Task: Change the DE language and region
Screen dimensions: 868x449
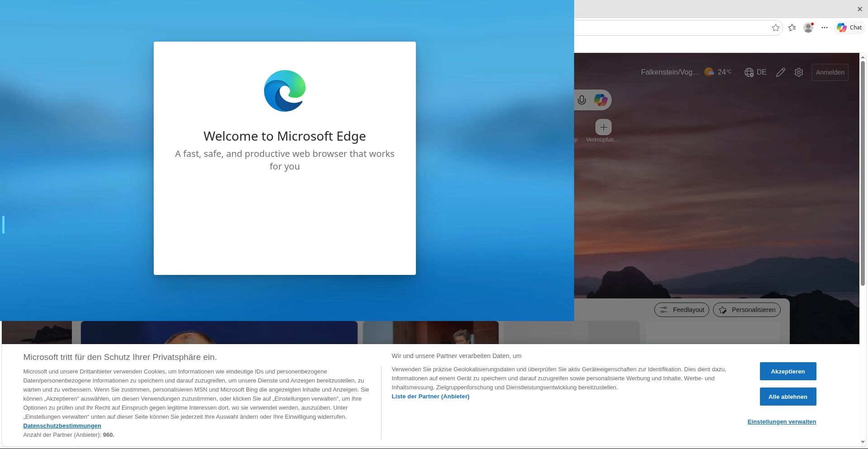Action: pos(755,72)
